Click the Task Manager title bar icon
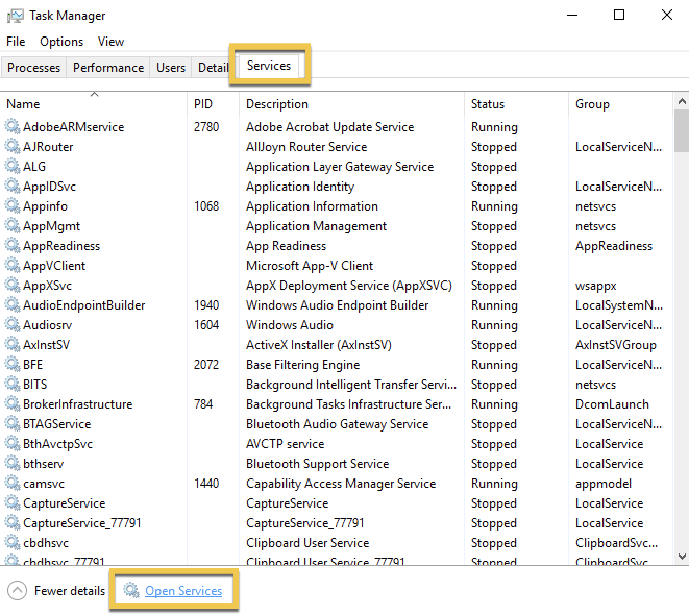The image size is (689, 616). click(x=15, y=16)
